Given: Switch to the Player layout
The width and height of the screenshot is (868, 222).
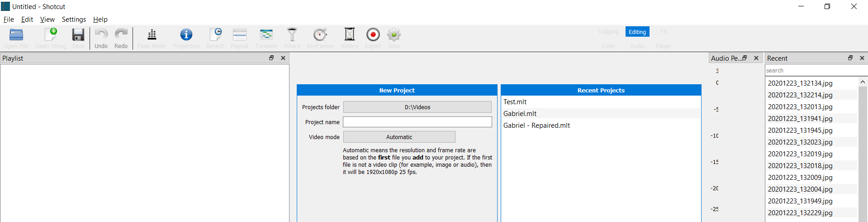Looking at the screenshot, I should (664, 46).
